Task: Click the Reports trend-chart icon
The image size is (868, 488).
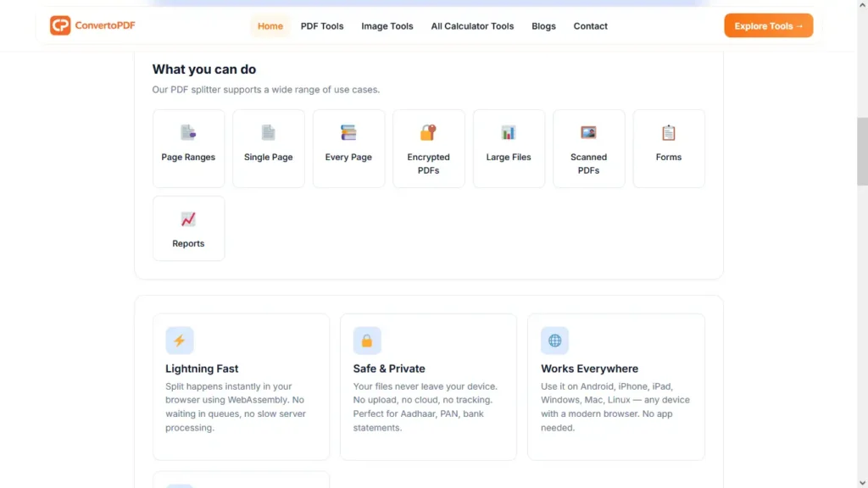Action: pyautogui.click(x=188, y=219)
